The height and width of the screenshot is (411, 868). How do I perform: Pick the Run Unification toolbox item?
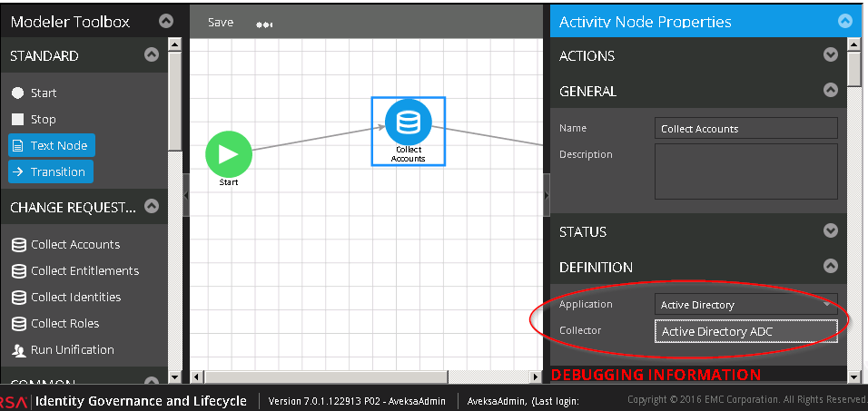[x=64, y=349]
